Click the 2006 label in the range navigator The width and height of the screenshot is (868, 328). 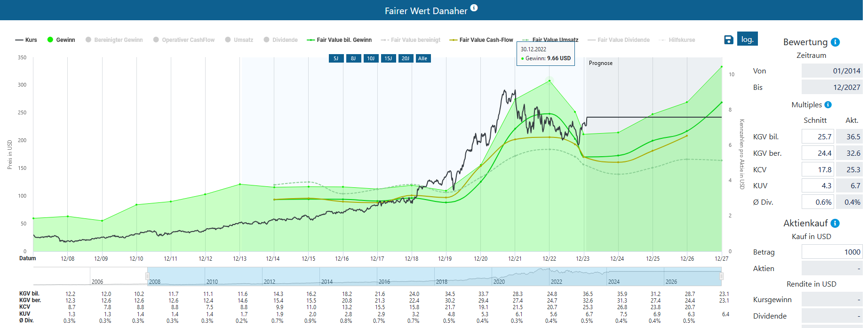click(97, 282)
